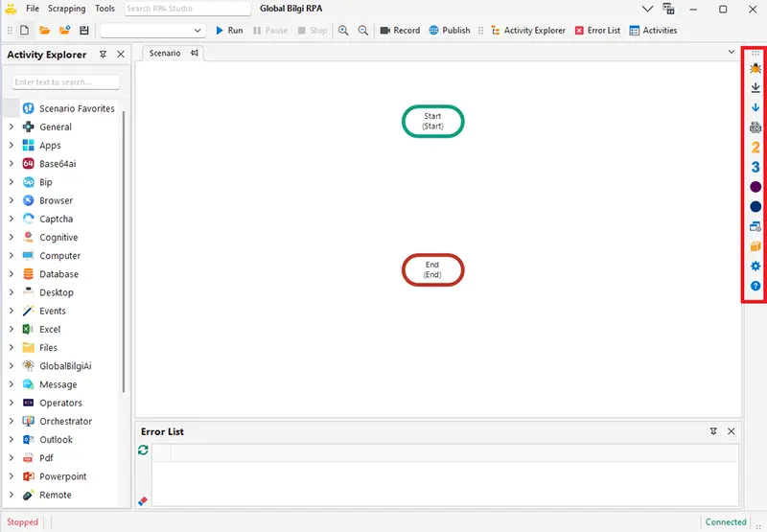The height and width of the screenshot is (532, 767).
Task: Click the Record button
Action: click(400, 31)
